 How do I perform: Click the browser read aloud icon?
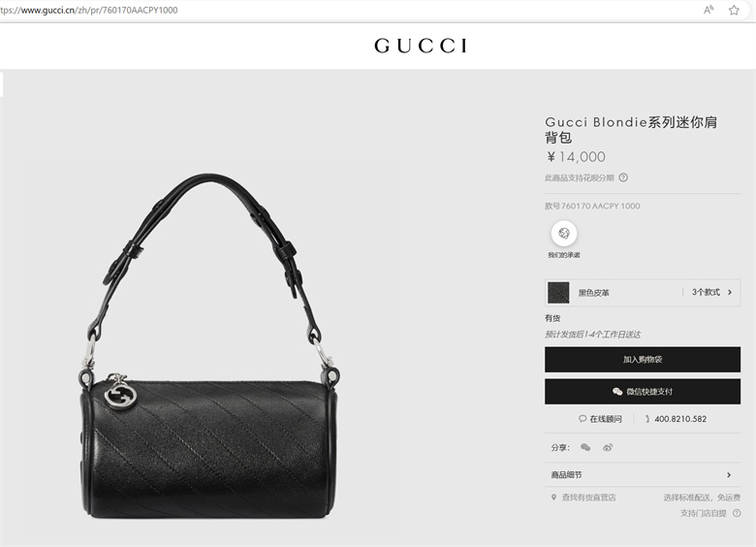(x=709, y=10)
